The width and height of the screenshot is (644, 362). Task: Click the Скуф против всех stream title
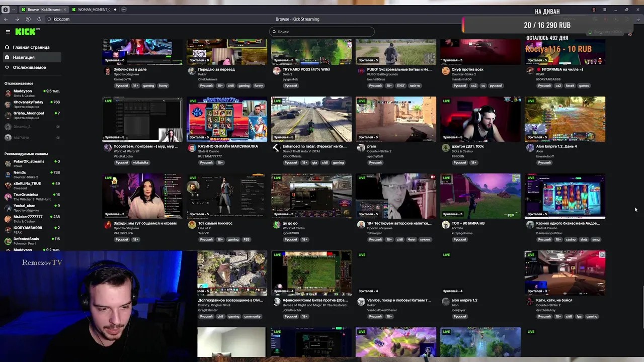point(467,69)
